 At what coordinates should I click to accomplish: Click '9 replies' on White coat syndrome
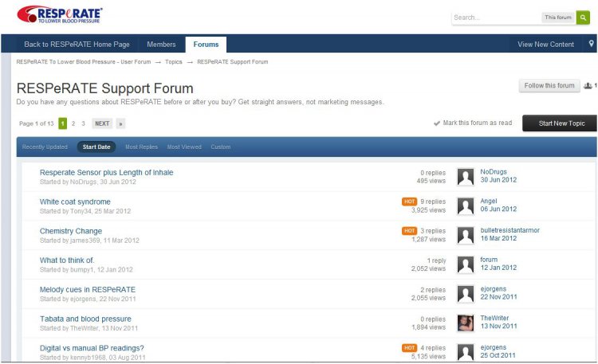point(433,202)
